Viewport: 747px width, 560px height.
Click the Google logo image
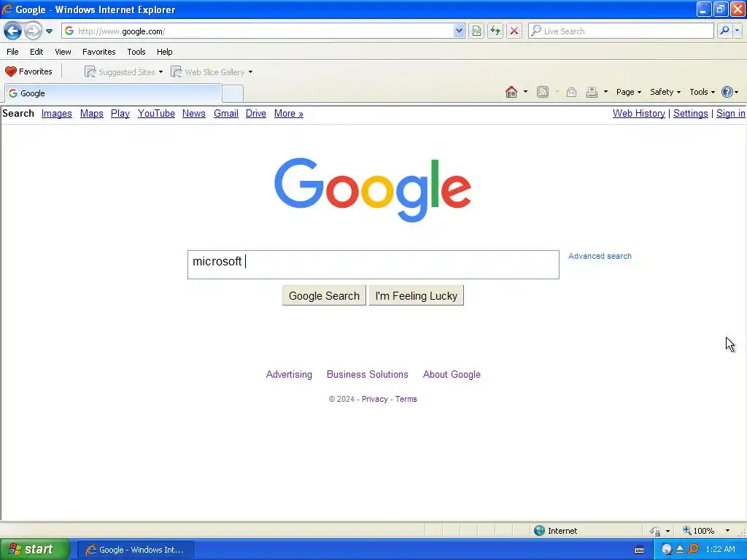[x=373, y=190]
